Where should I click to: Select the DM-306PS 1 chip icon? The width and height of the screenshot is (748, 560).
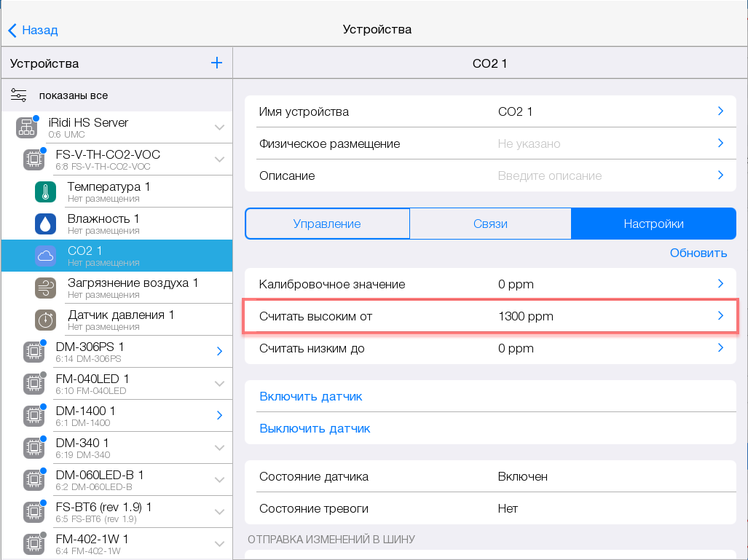[x=33, y=352]
